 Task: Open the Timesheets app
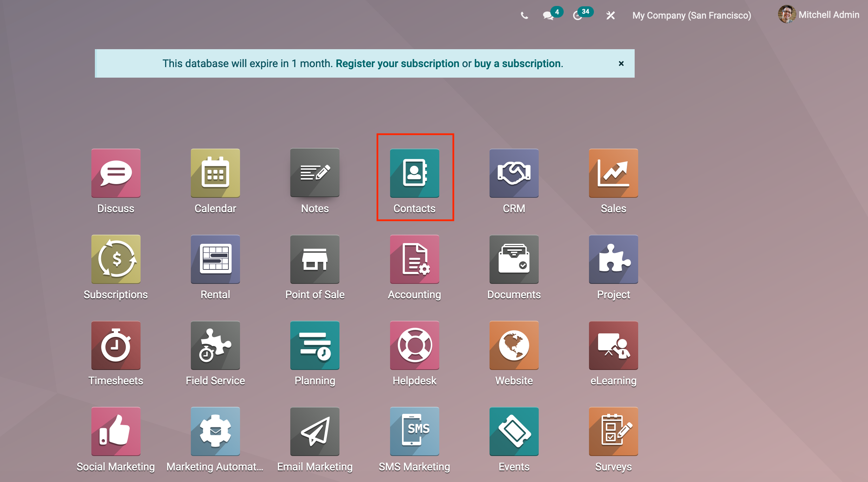tap(116, 345)
